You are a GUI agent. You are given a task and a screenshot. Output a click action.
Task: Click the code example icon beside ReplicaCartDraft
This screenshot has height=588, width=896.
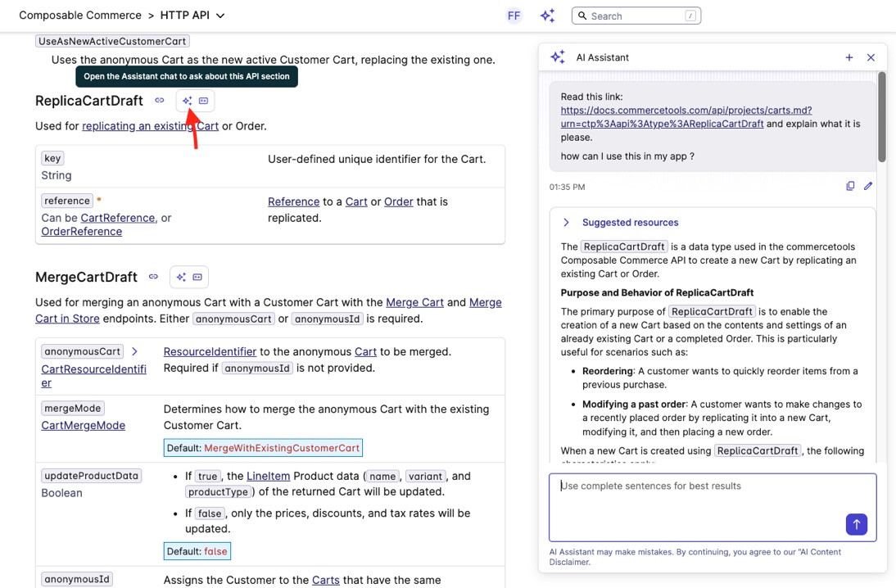coord(203,101)
